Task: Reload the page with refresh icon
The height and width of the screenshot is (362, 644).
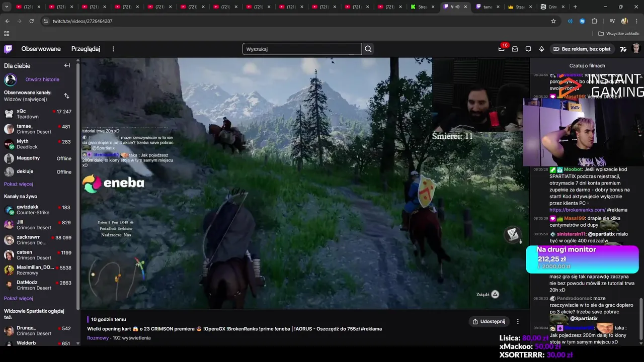Action: tap(31, 21)
